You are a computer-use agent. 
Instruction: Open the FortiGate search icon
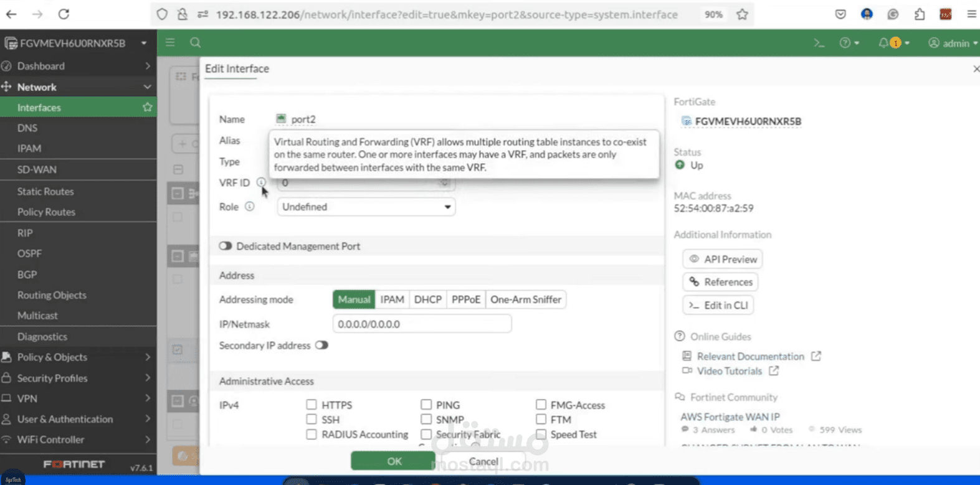[x=195, y=42]
